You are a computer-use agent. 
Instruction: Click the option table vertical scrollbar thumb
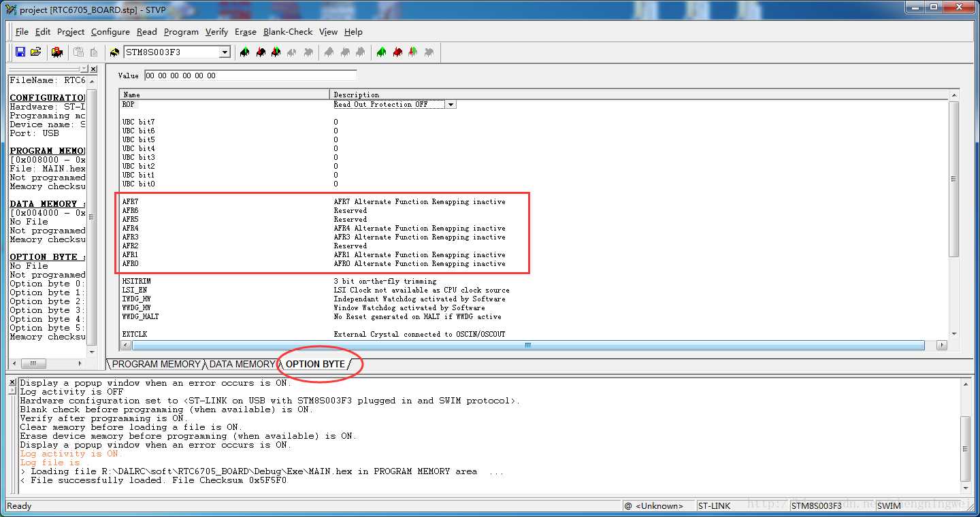point(954,179)
